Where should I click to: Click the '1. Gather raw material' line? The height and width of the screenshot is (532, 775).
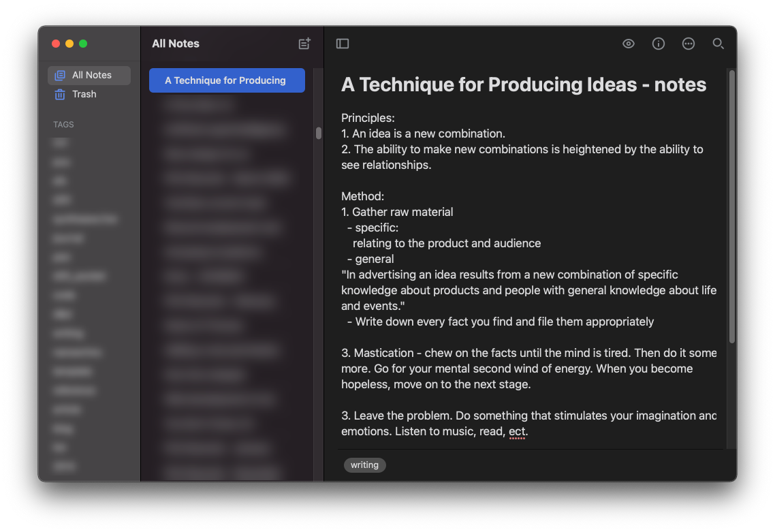point(397,212)
